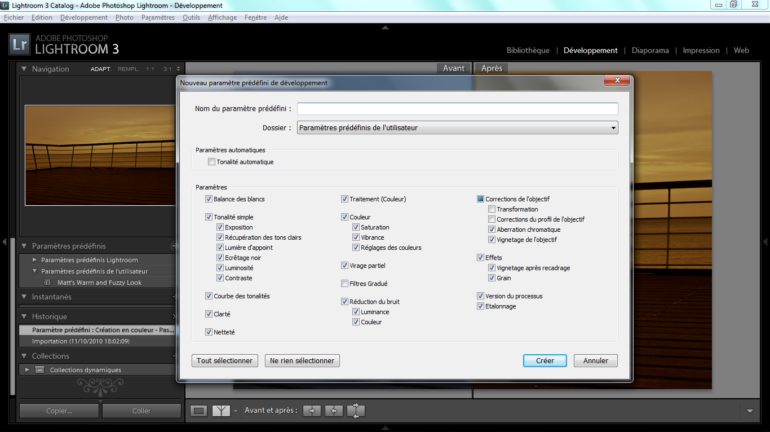The image size is (770, 432).
Task: Click the Matt's Warm and Fuzzy Look preset icon
Action: 47,283
